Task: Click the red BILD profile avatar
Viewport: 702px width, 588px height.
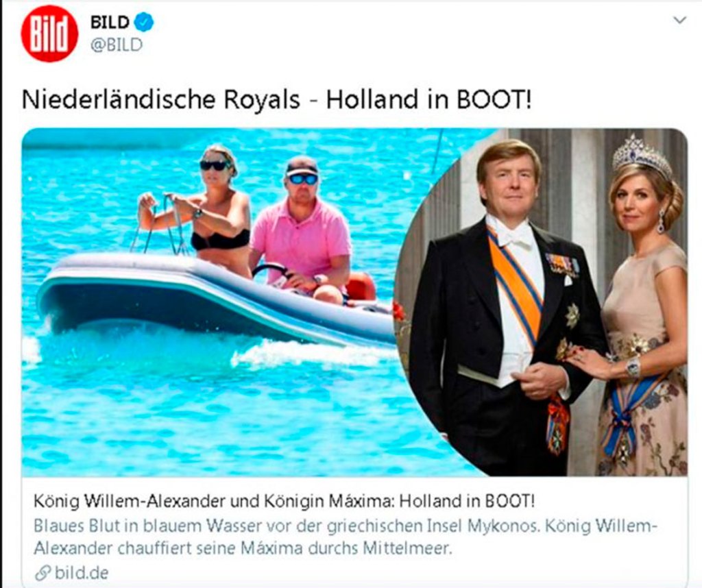Action: pos(49,34)
